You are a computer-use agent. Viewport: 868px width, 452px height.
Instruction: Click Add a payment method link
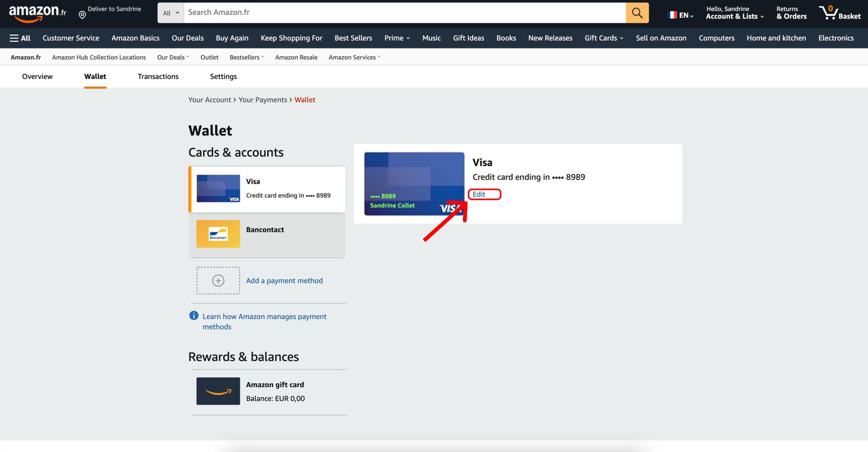click(x=284, y=280)
